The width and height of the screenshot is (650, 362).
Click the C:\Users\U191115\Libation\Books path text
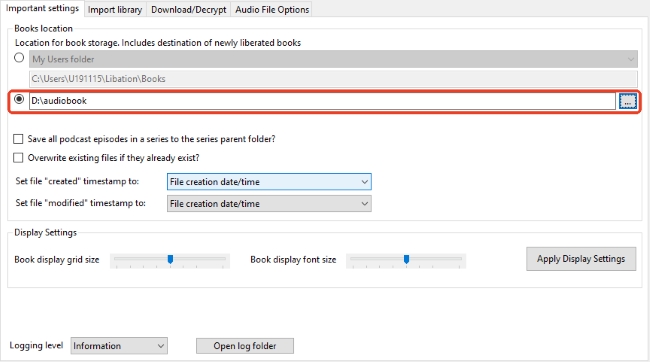[98, 79]
